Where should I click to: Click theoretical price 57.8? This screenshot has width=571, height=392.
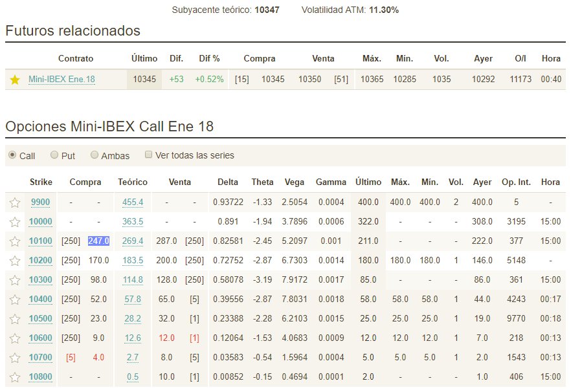[x=133, y=299]
